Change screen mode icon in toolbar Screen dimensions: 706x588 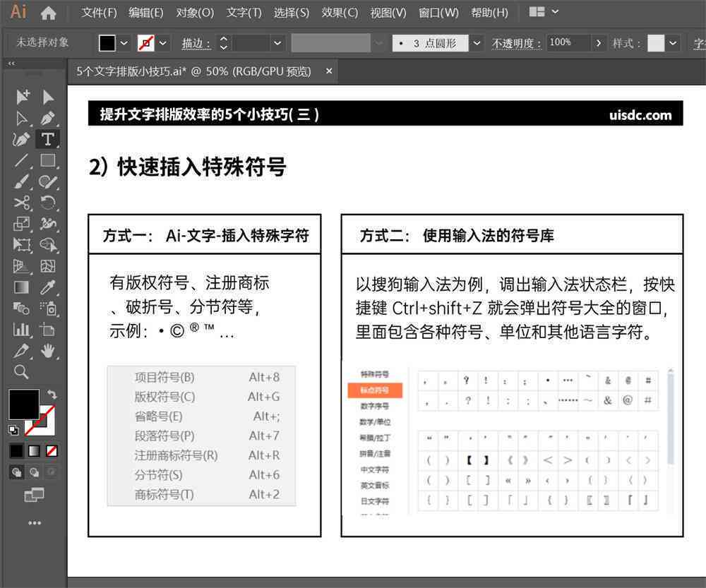click(x=34, y=496)
